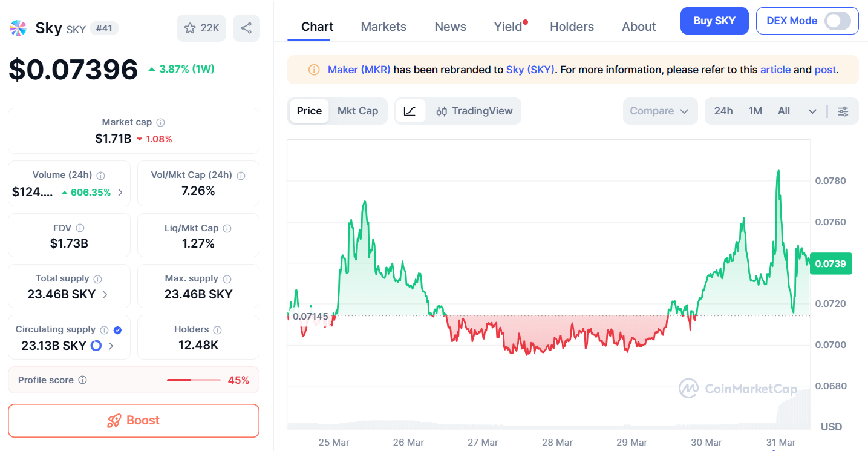Click the 45% profile score value

pyautogui.click(x=238, y=380)
